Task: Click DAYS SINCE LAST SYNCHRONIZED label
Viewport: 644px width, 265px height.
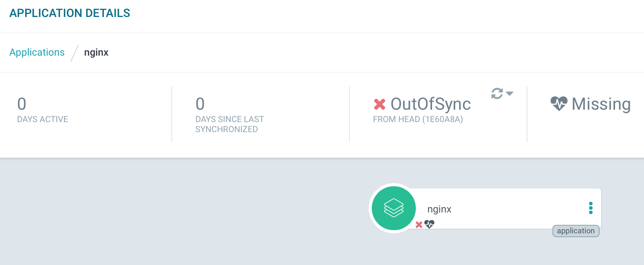Action: click(230, 124)
